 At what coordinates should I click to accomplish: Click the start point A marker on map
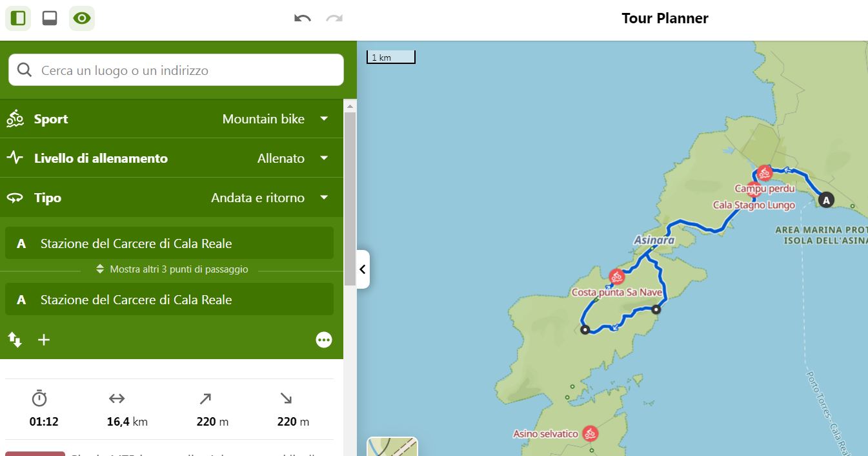tap(826, 200)
